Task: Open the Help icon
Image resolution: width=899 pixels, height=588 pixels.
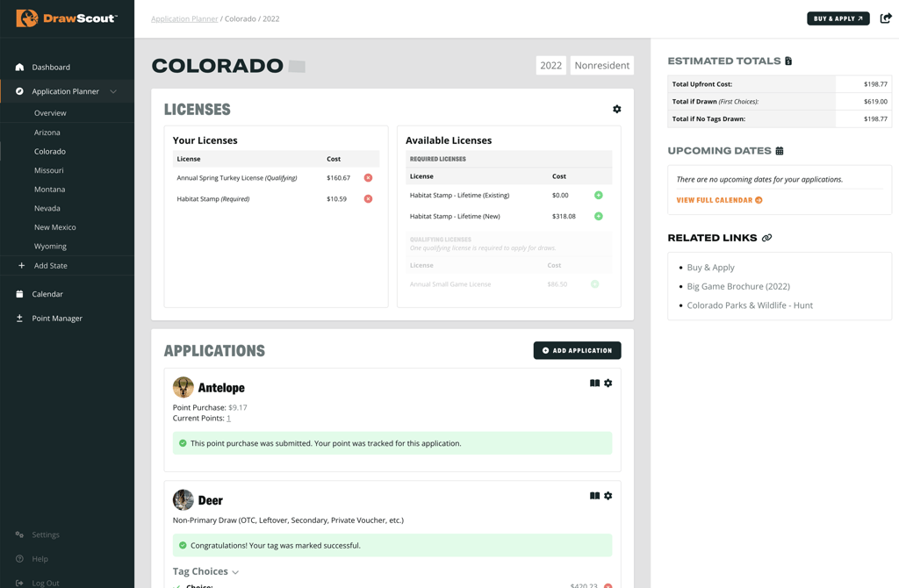Action: [x=19, y=559]
